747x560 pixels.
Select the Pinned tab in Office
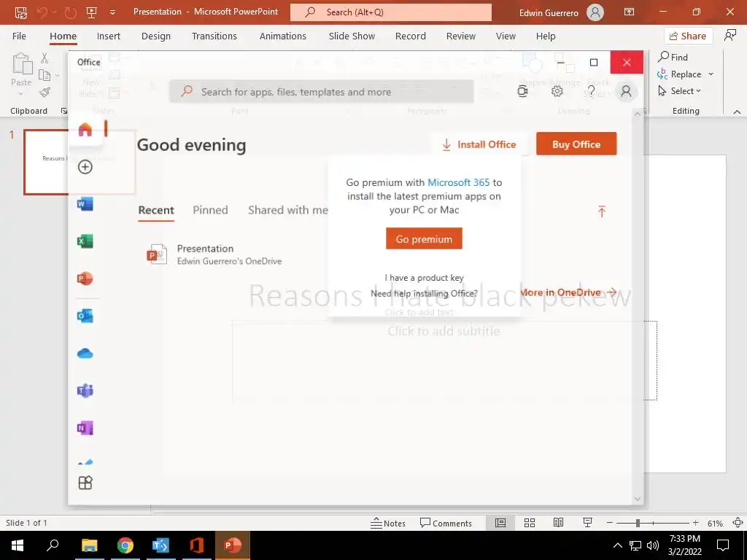(210, 210)
